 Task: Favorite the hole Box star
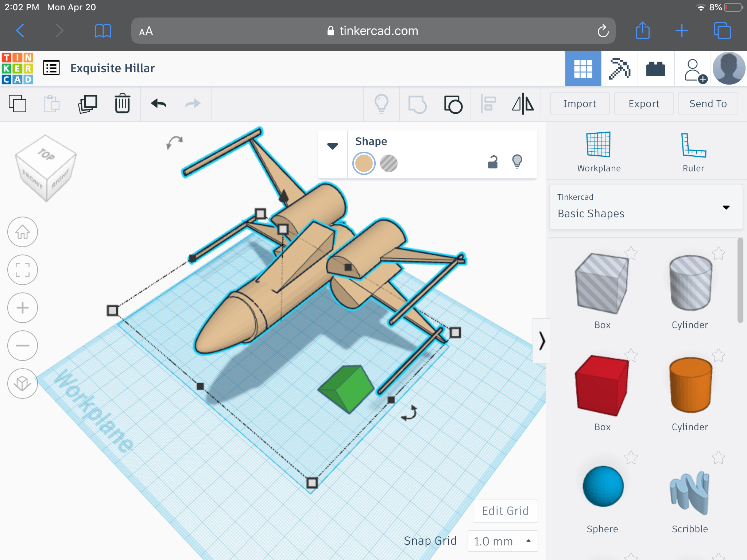pyautogui.click(x=631, y=253)
